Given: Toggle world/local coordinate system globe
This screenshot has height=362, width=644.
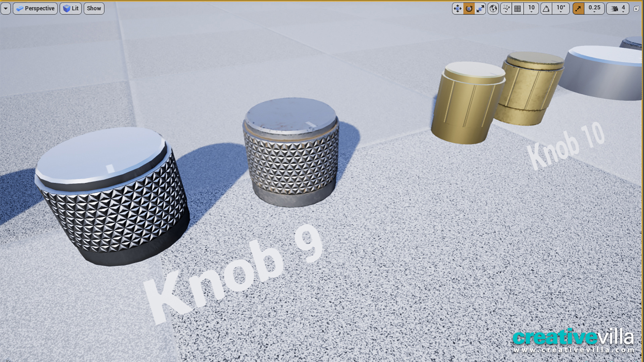Looking at the screenshot, I should (x=493, y=9).
